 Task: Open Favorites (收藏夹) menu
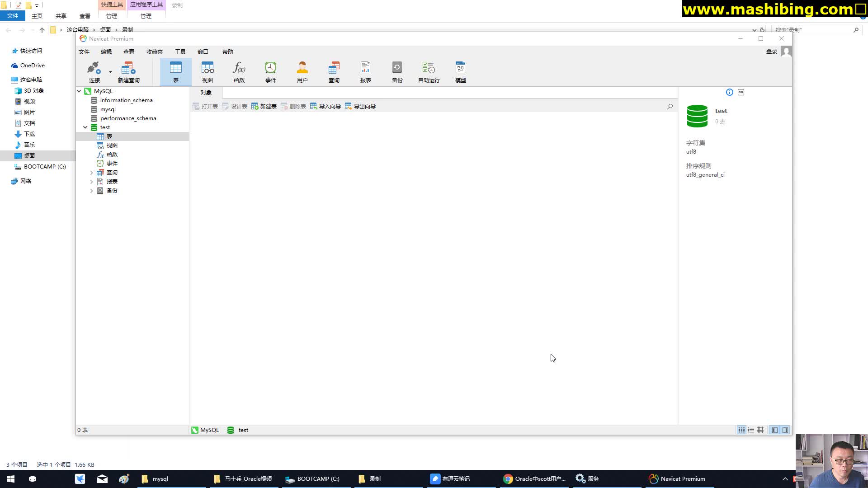[155, 52]
